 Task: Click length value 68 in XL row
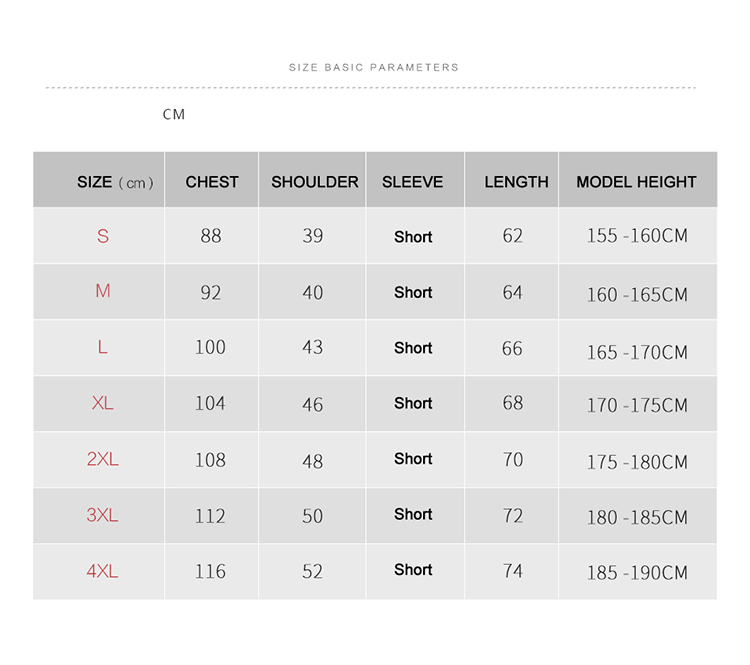click(513, 403)
